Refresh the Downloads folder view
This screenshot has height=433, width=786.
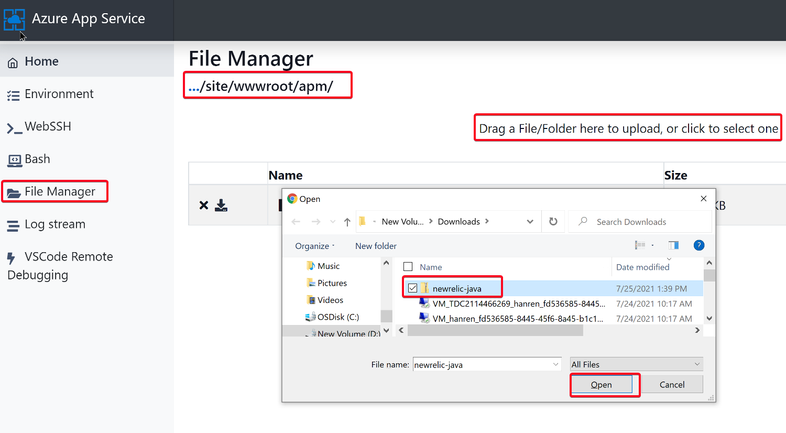coord(553,222)
